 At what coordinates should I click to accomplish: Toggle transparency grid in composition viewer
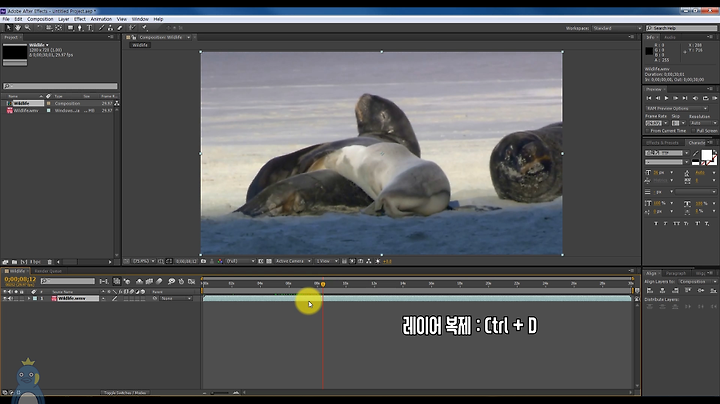pos(269,261)
